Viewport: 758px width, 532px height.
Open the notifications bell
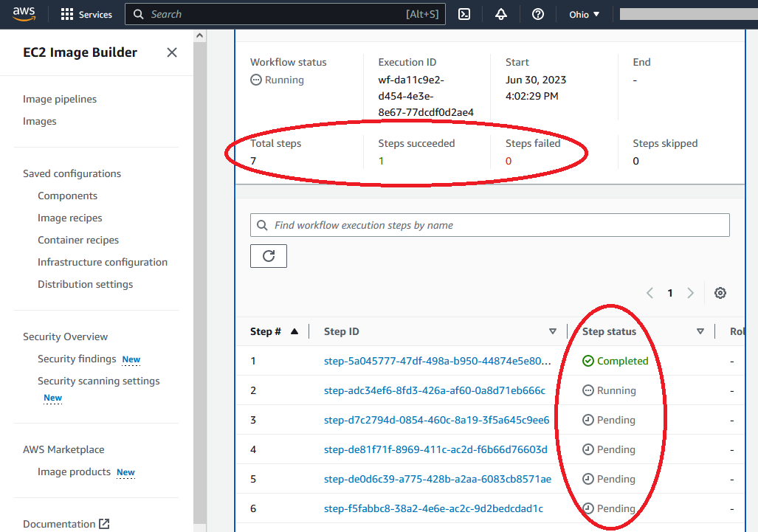(x=501, y=14)
